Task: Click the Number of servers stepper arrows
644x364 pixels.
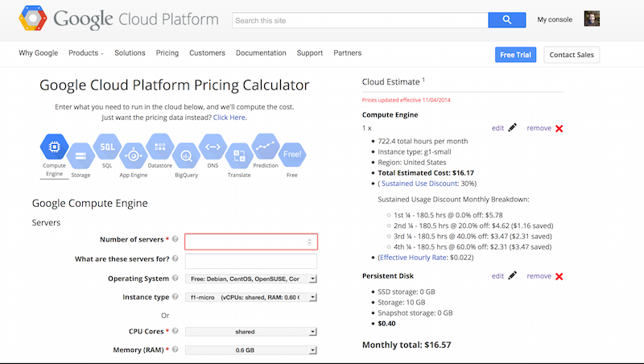Action: (x=310, y=242)
